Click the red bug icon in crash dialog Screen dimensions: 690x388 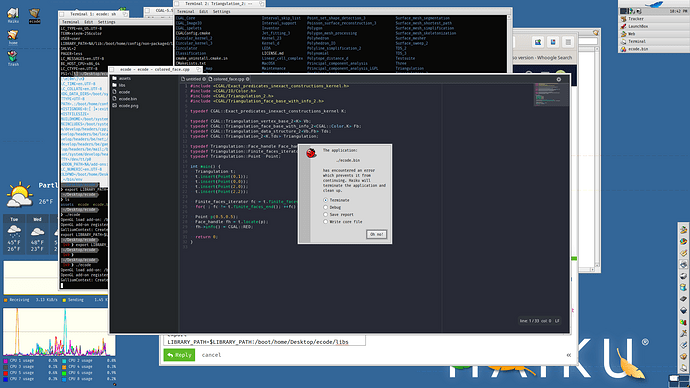[x=311, y=153]
